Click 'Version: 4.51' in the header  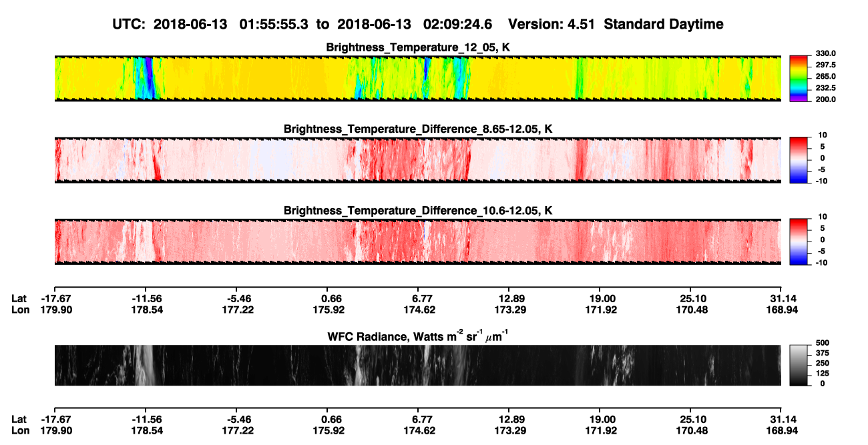(x=551, y=24)
